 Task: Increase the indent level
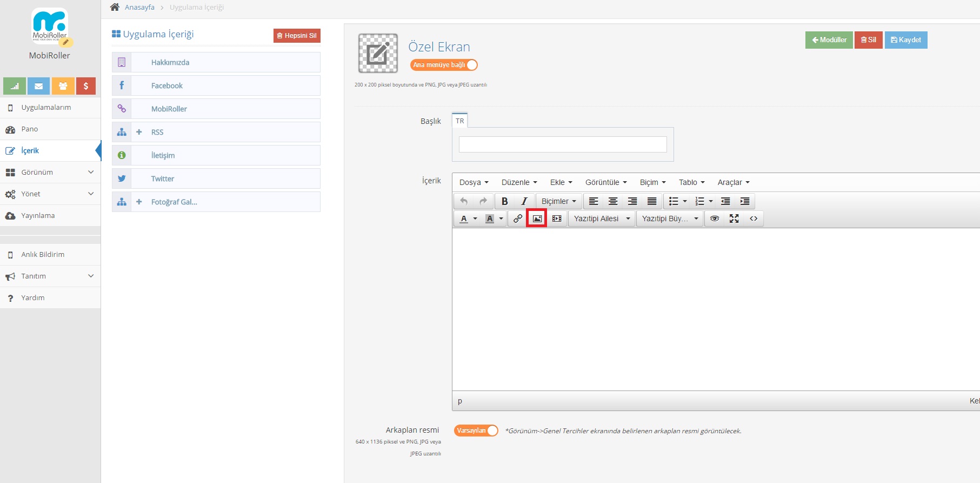coord(745,201)
